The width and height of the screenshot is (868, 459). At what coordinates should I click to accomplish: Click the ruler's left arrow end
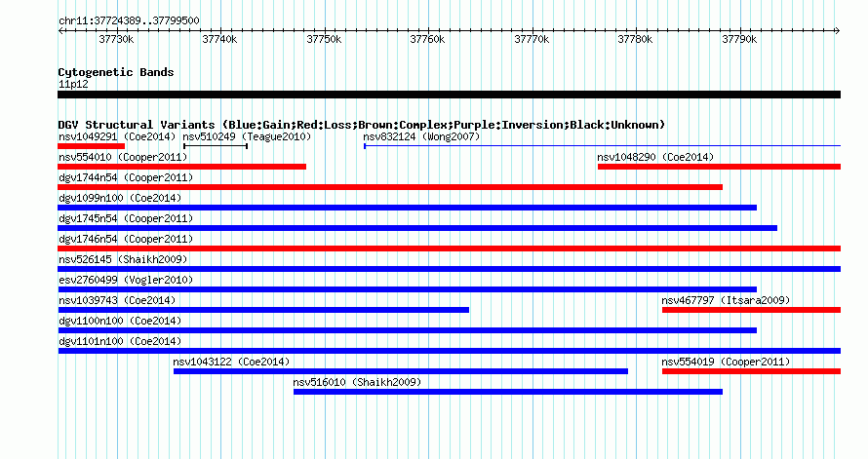point(60,31)
